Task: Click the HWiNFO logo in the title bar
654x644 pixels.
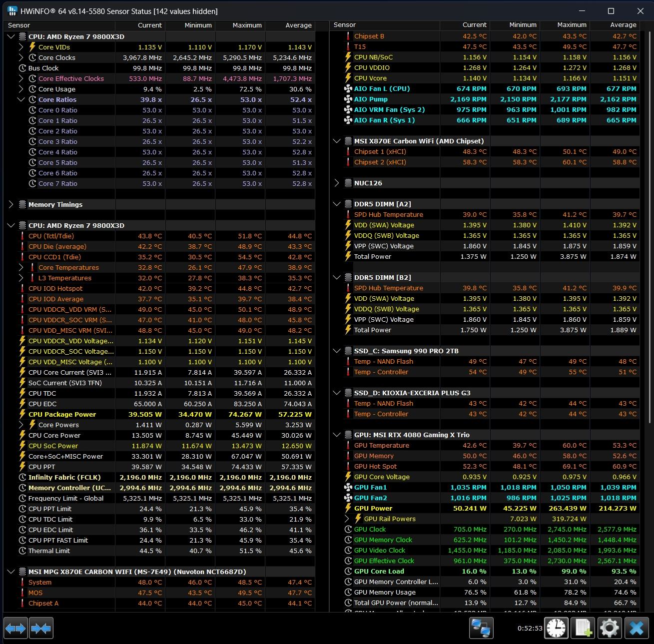Action: [x=12, y=11]
